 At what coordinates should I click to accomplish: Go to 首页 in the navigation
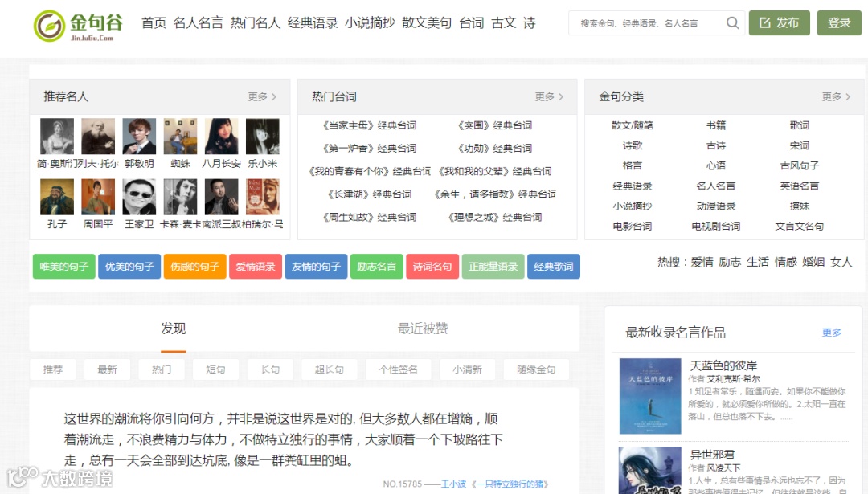click(x=154, y=23)
